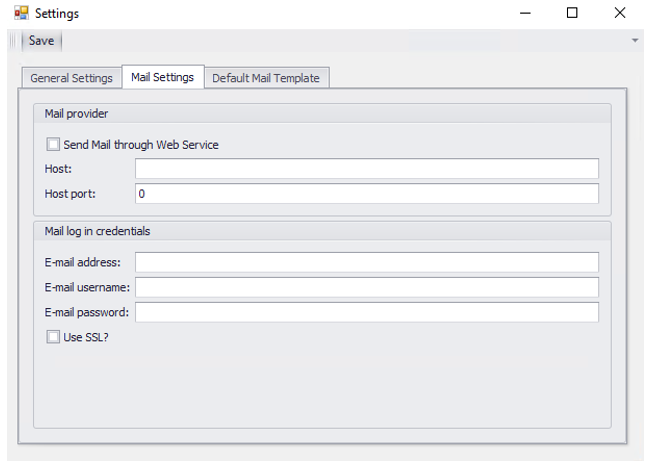Screen dimensions: 648x462
Task: Click the Settings window title text
Action: pos(57,14)
